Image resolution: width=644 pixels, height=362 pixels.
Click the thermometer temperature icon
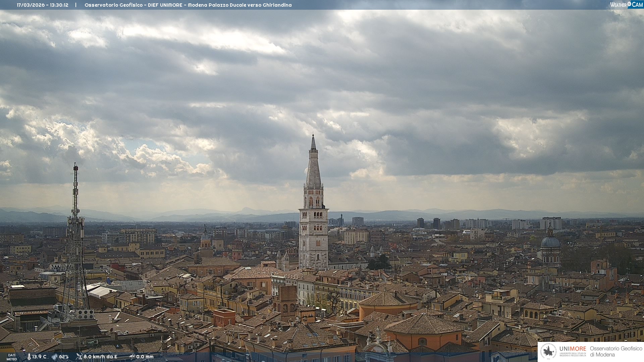pyautogui.click(x=29, y=357)
